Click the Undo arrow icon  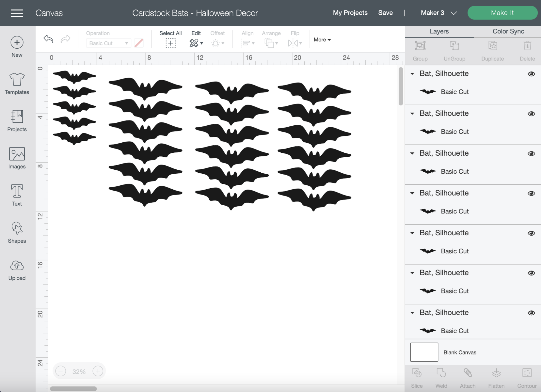(x=48, y=39)
